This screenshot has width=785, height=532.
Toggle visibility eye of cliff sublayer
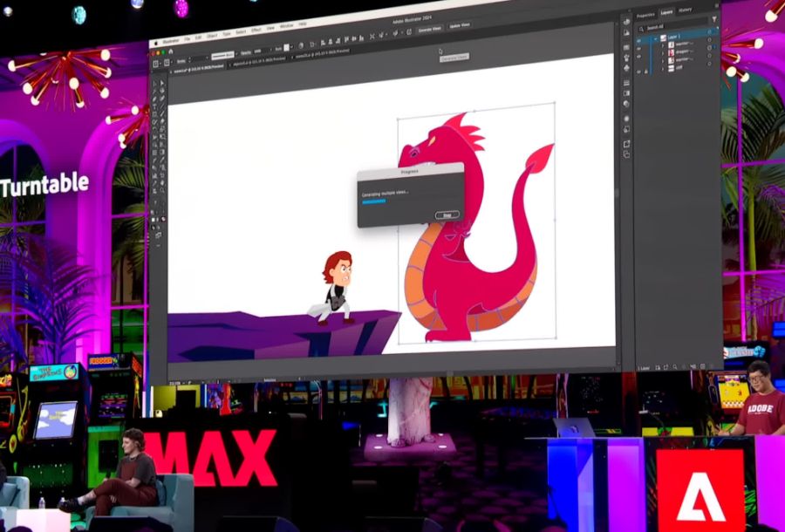click(x=638, y=72)
